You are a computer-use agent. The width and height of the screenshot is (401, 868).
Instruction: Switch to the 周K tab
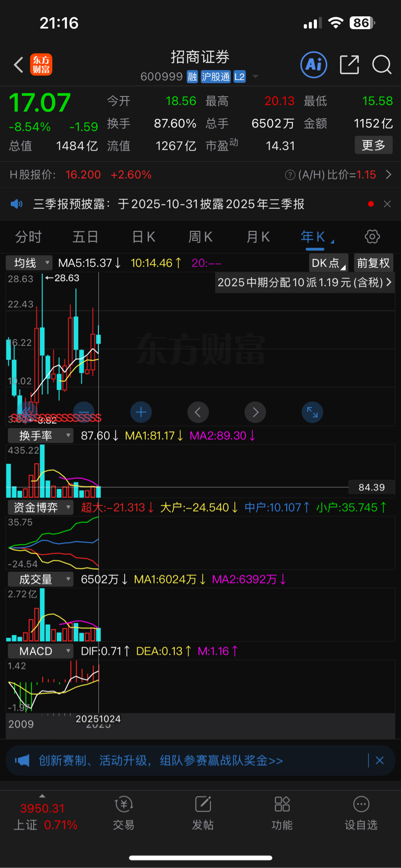[x=200, y=237]
